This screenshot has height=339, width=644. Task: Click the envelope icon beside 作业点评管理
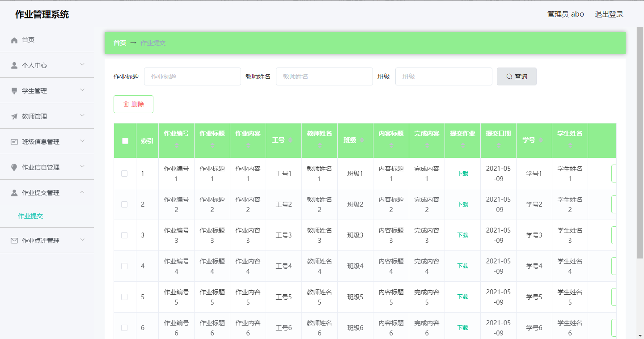(14, 241)
